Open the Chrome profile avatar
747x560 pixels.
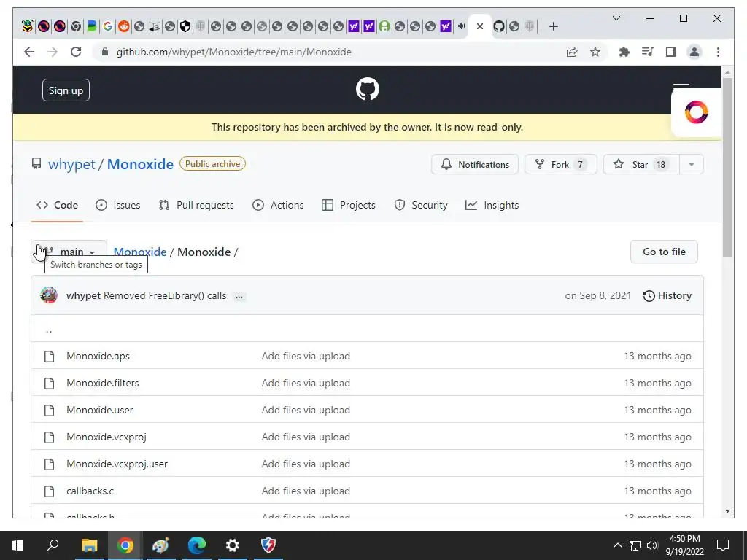point(694,52)
